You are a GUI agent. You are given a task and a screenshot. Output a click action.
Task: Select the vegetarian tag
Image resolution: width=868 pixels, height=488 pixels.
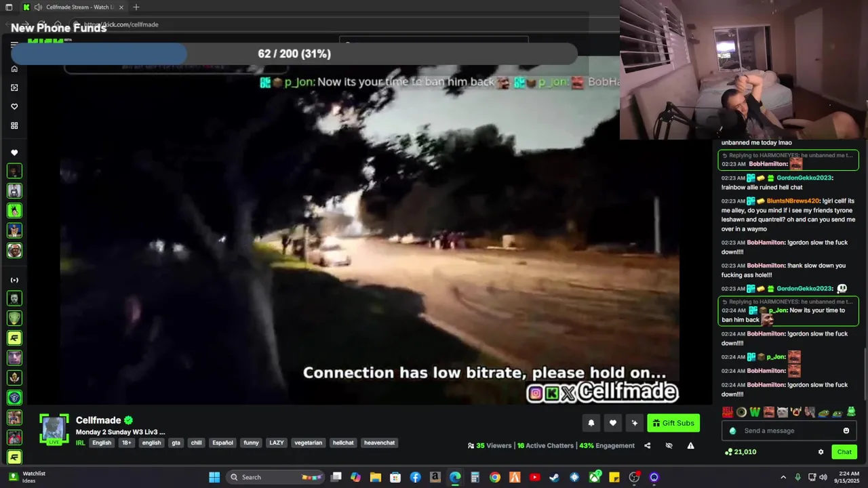[x=308, y=443]
